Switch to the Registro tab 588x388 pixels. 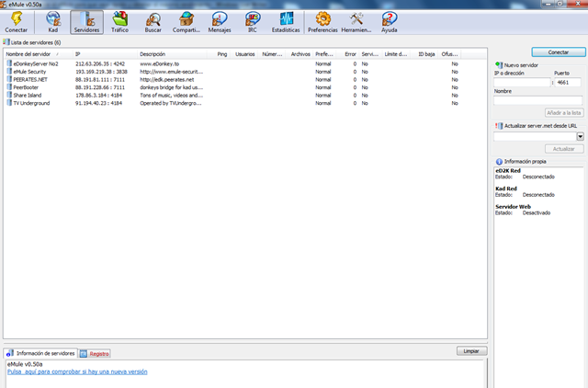click(x=95, y=353)
